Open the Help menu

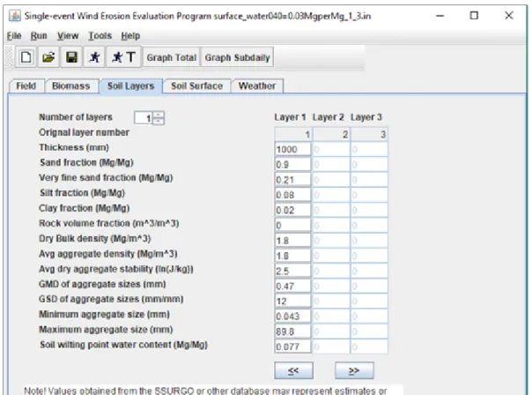pos(130,35)
